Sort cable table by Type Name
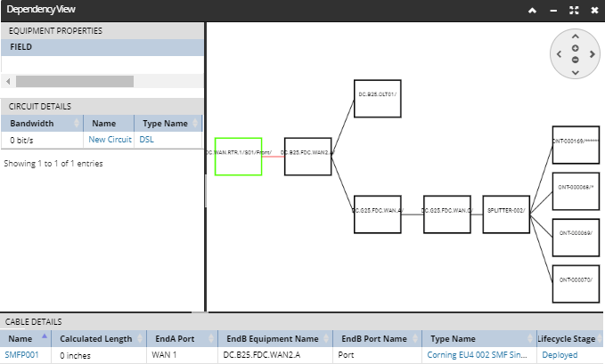605x364 pixels. 478,338
